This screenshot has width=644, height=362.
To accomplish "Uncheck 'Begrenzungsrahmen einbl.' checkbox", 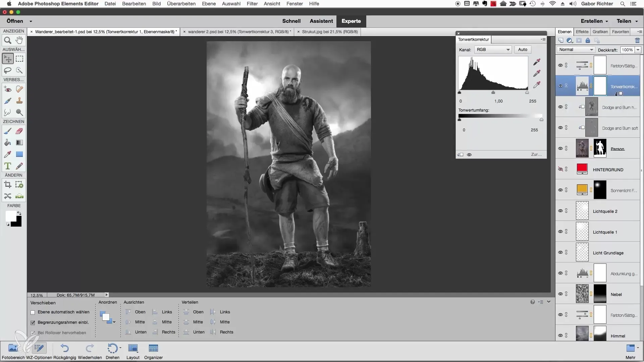I will click(33, 323).
